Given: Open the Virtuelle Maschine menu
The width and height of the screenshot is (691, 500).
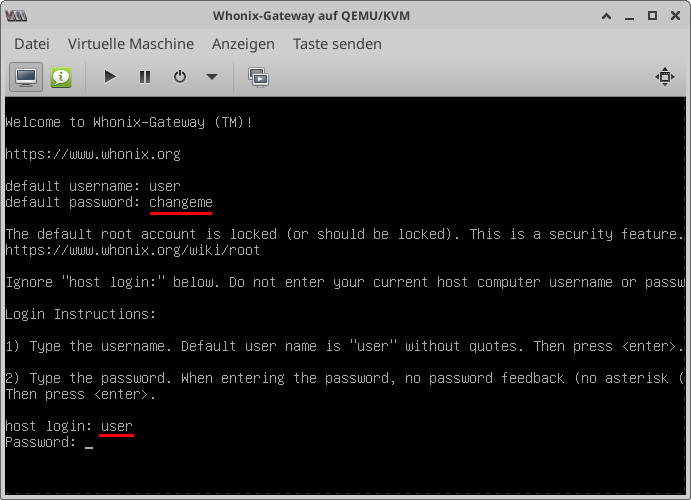Looking at the screenshot, I should (x=131, y=44).
